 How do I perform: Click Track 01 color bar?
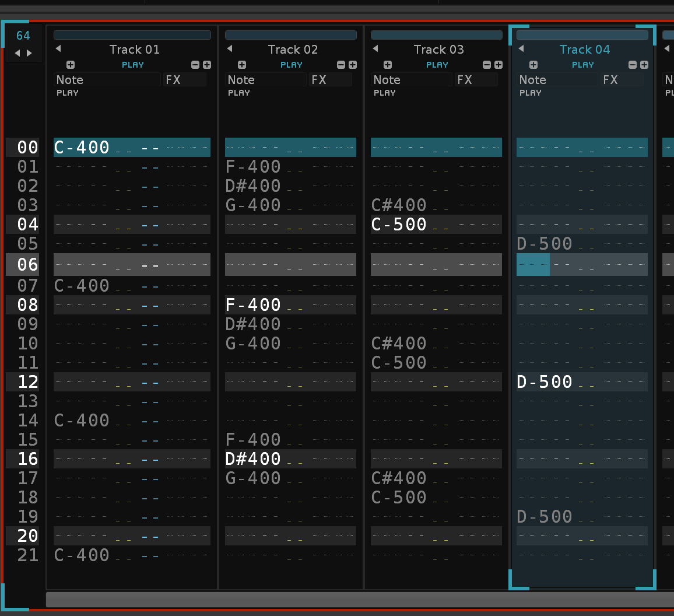coord(132,35)
